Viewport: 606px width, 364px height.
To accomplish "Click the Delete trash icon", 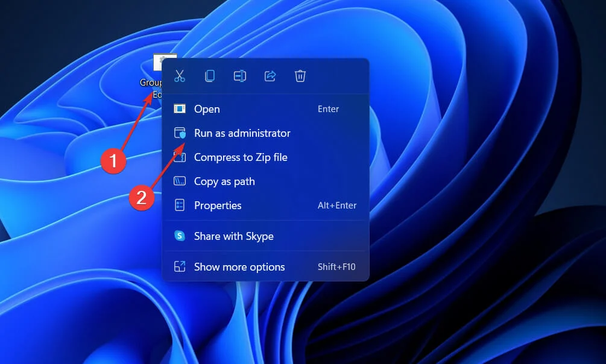I will point(300,76).
